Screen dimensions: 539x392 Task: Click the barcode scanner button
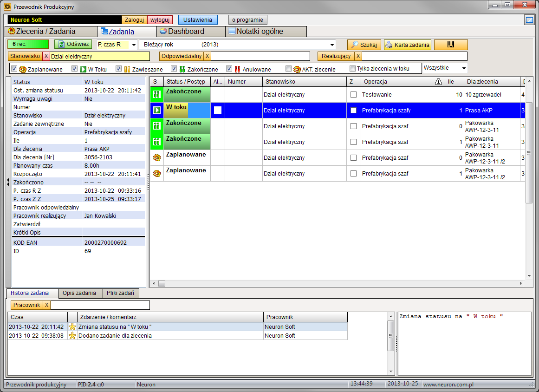(451, 45)
